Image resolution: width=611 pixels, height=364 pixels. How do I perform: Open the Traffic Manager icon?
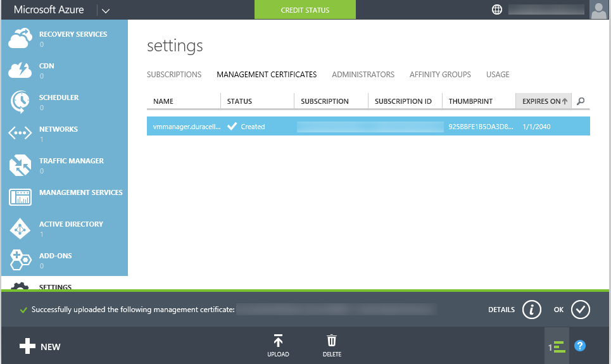[20, 165]
